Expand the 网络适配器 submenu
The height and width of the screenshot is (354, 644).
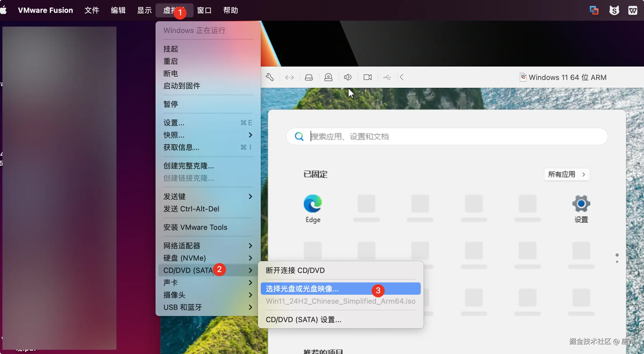tap(208, 246)
